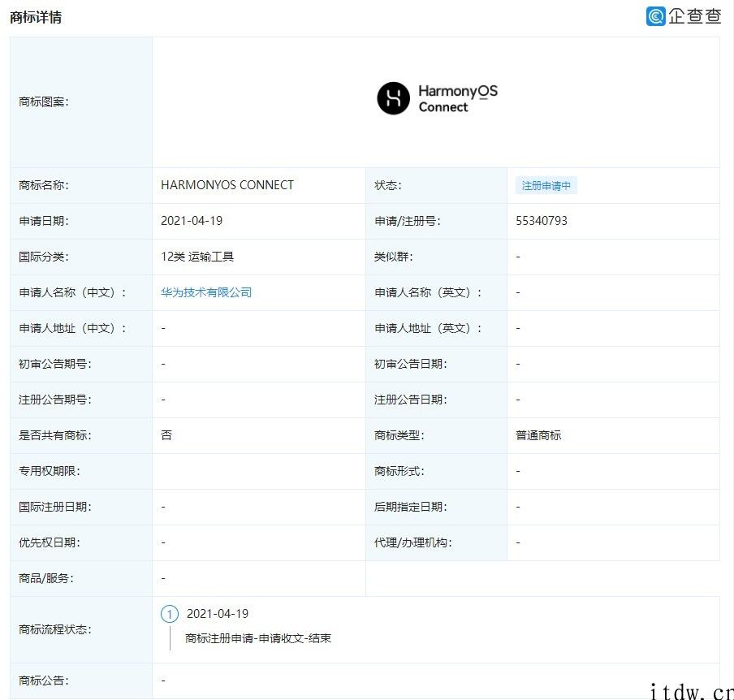Click the round H logo in trademark image
This screenshot has height=700, width=734.
(393, 98)
